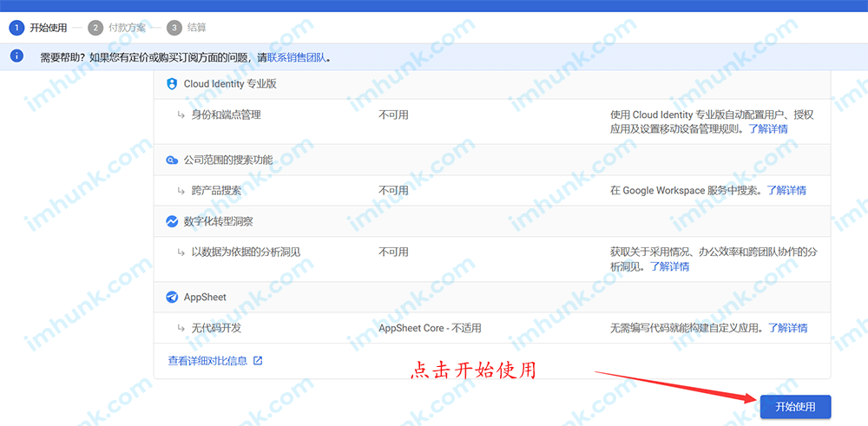Click the 数字化转型洞察 section header text

click(218, 221)
